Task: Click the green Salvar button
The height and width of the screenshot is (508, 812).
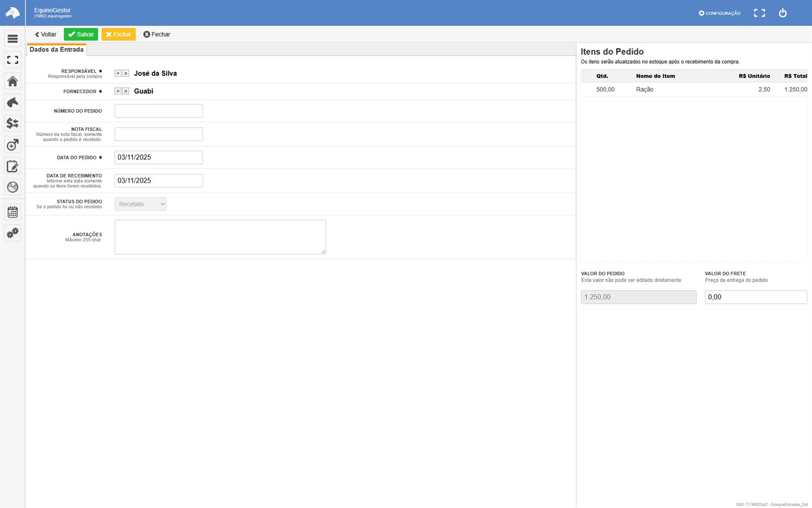Action: (81, 35)
